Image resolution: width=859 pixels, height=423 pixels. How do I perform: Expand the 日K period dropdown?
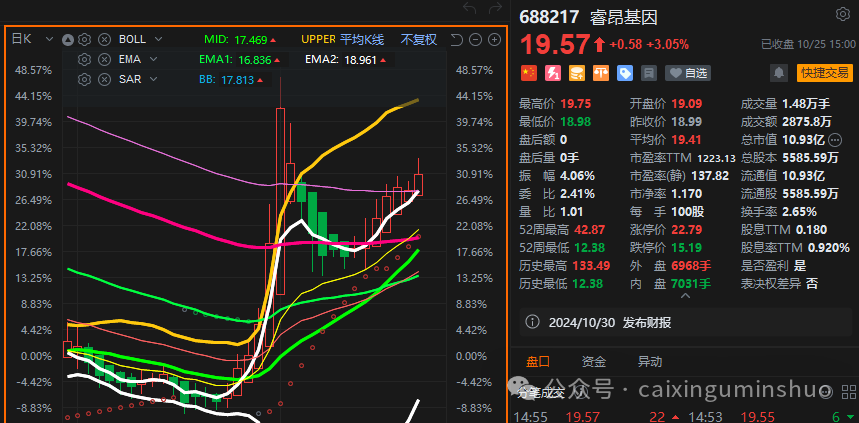tap(50, 39)
